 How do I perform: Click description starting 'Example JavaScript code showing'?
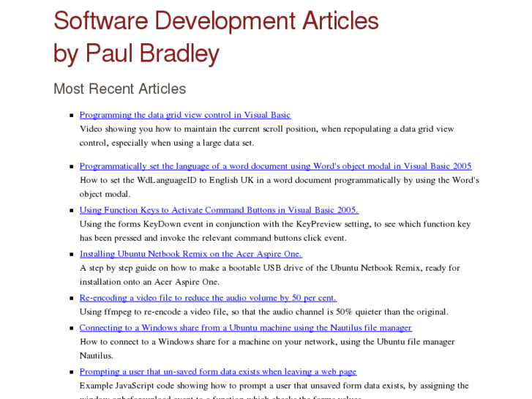tap(274, 390)
